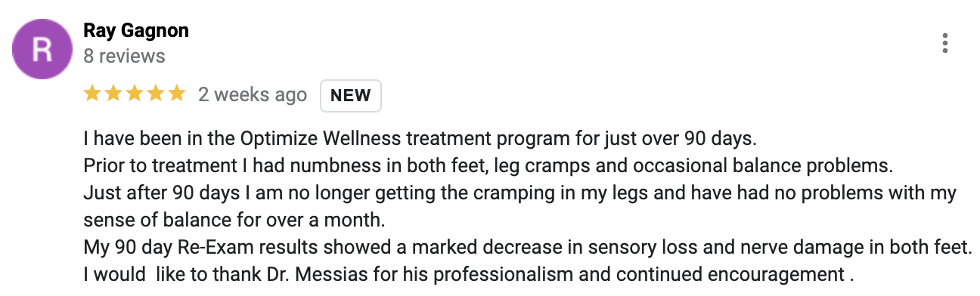Click the fourth gold star in the rating
Viewport: 980px width, 296px height.
155,94
